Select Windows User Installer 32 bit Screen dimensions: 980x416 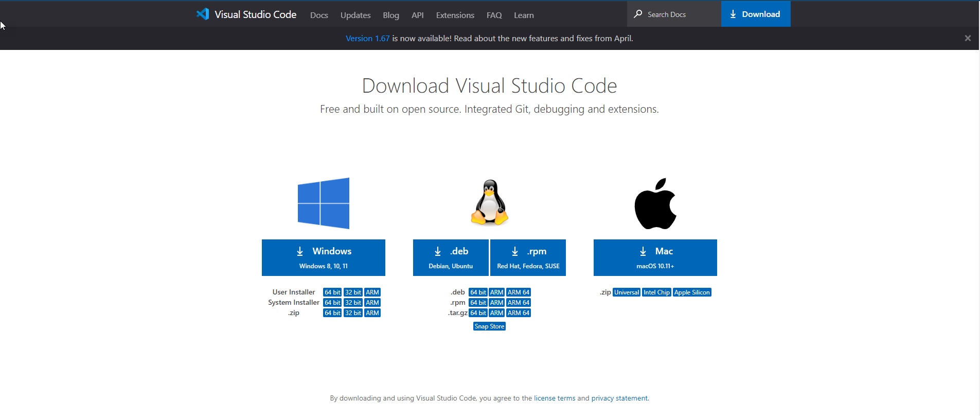pyautogui.click(x=353, y=292)
